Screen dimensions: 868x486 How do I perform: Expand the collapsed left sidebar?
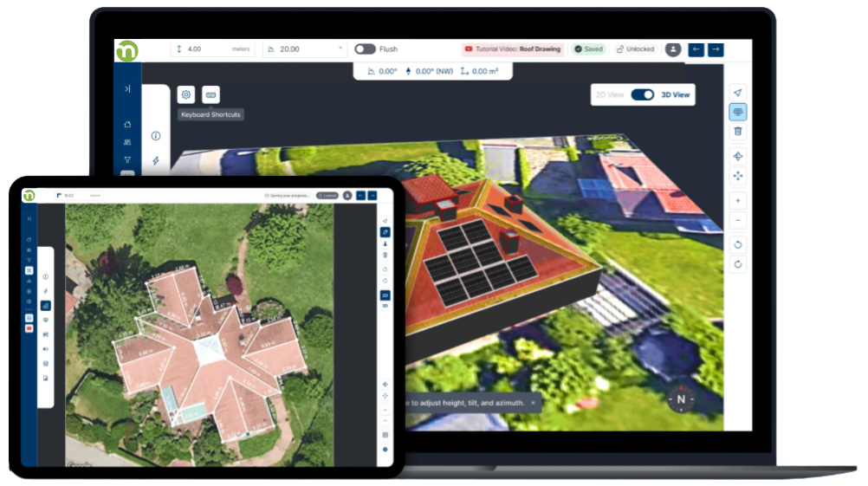pos(127,88)
